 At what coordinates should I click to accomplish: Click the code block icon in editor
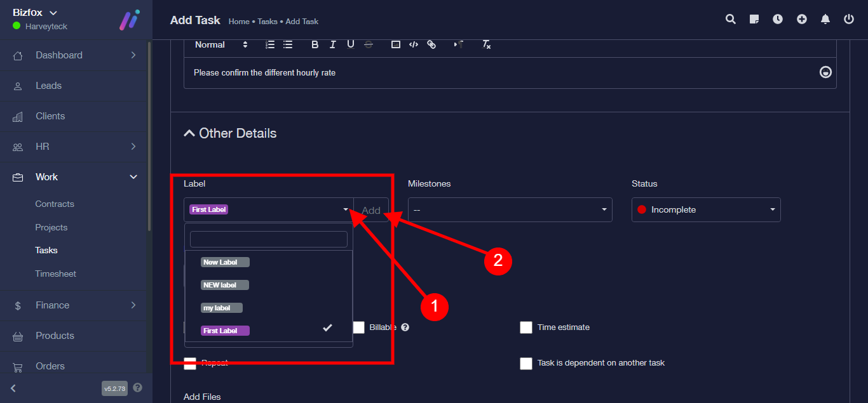pos(414,44)
